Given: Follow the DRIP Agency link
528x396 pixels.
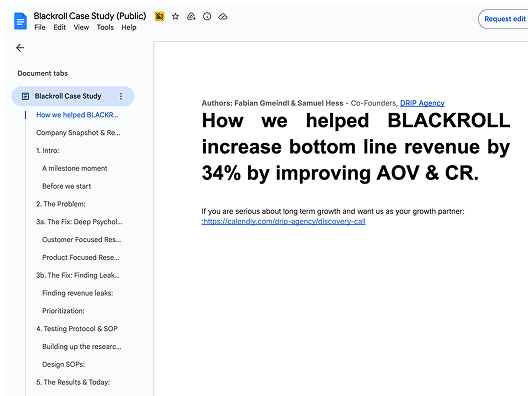Looking at the screenshot, I should [x=422, y=103].
